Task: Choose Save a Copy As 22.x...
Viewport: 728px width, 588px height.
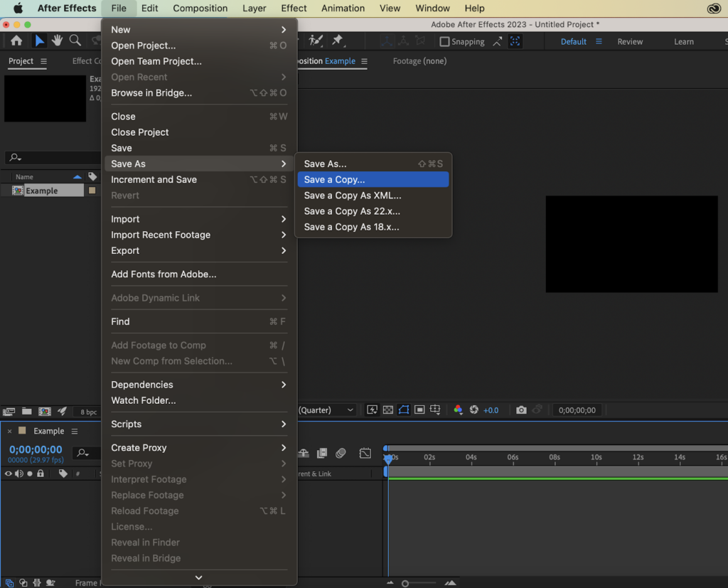Action: 373,211
